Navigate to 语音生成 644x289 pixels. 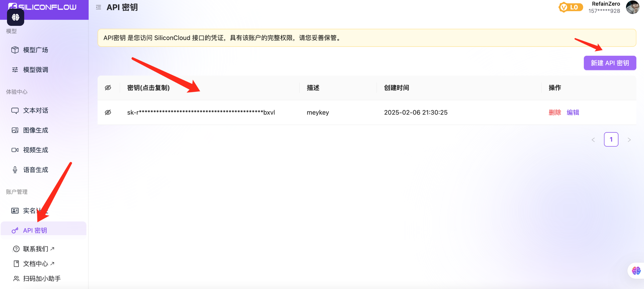coord(35,170)
